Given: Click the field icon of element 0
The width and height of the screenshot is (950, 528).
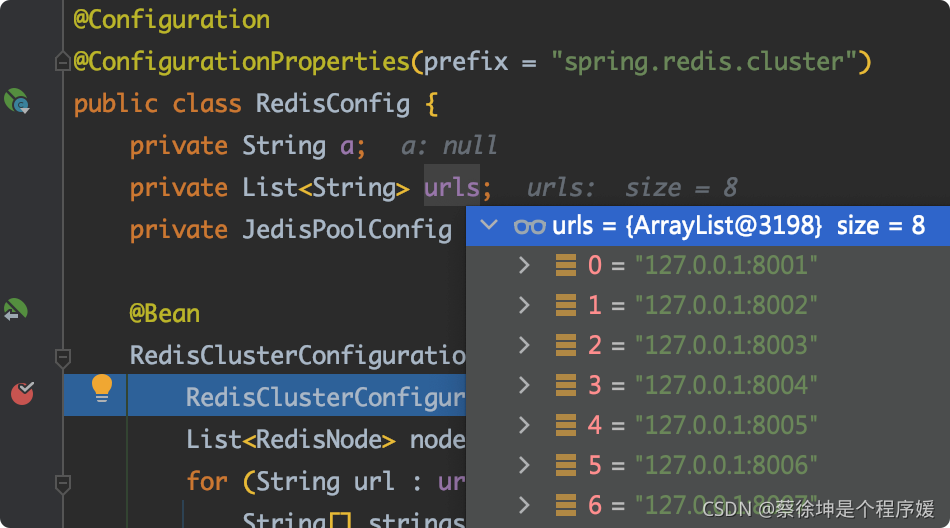Looking at the screenshot, I should tap(566, 266).
